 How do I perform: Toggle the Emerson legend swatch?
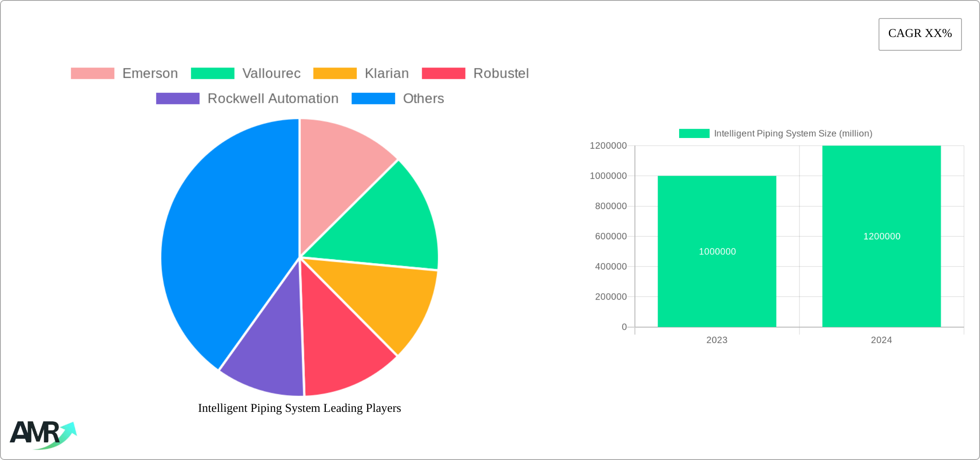(x=92, y=74)
